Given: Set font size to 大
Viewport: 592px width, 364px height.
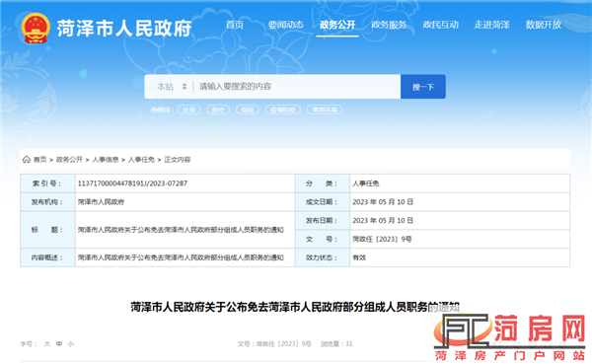Looking at the screenshot, I should [47, 344].
